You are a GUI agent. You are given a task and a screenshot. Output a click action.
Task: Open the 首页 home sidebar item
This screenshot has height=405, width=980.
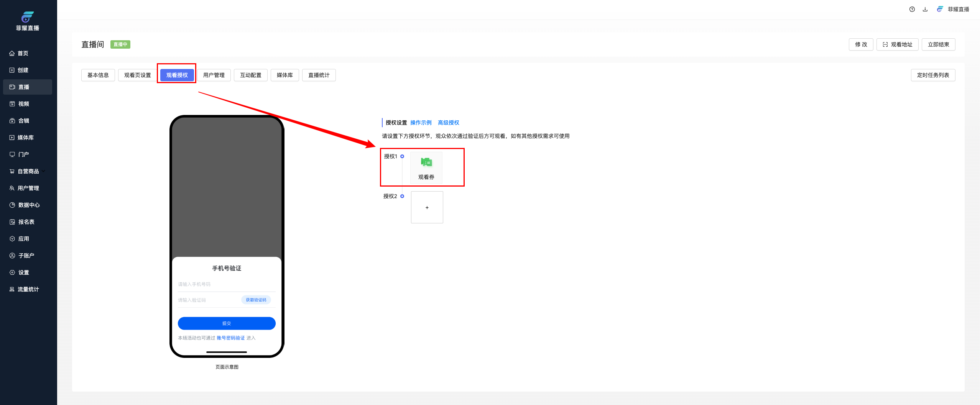click(23, 53)
